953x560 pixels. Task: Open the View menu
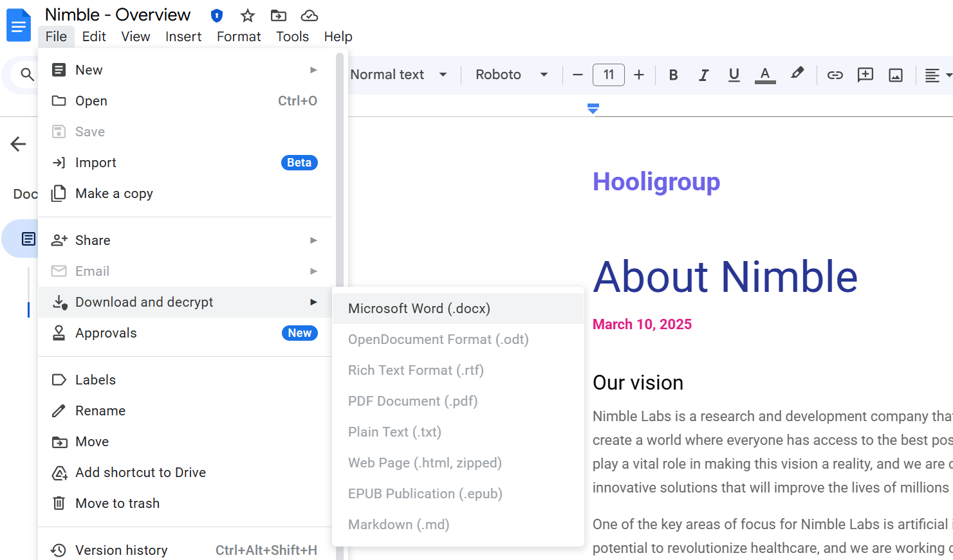tap(136, 37)
